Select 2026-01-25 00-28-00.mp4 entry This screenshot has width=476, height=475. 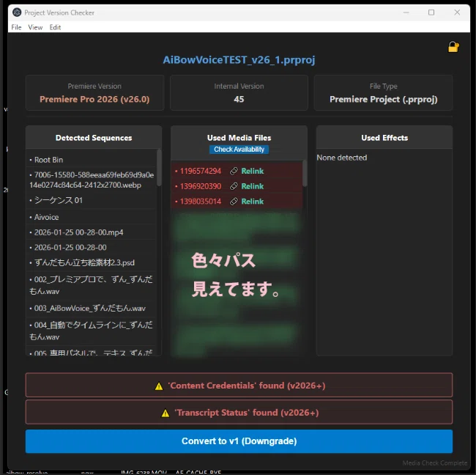click(x=91, y=232)
